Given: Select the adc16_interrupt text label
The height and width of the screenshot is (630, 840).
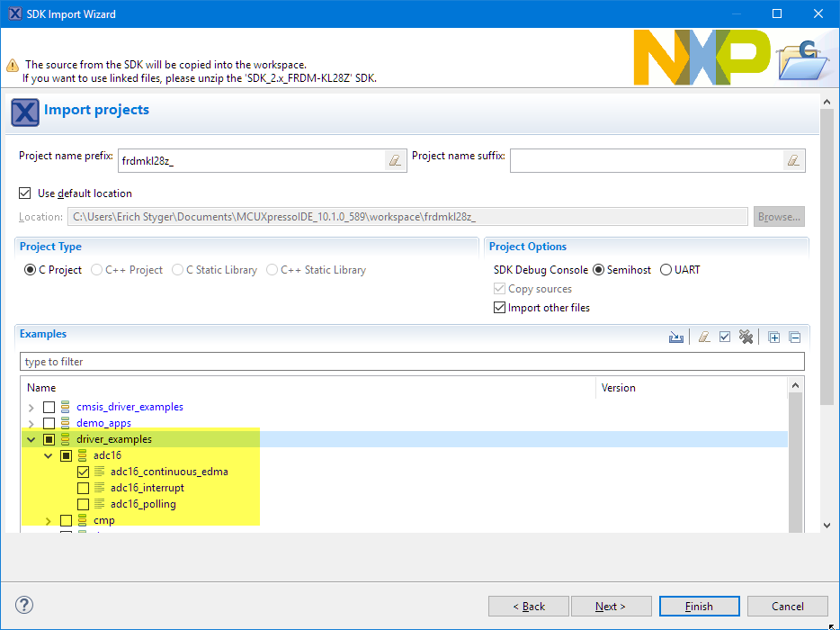Looking at the screenshot, I should click(x=147, y=488).
